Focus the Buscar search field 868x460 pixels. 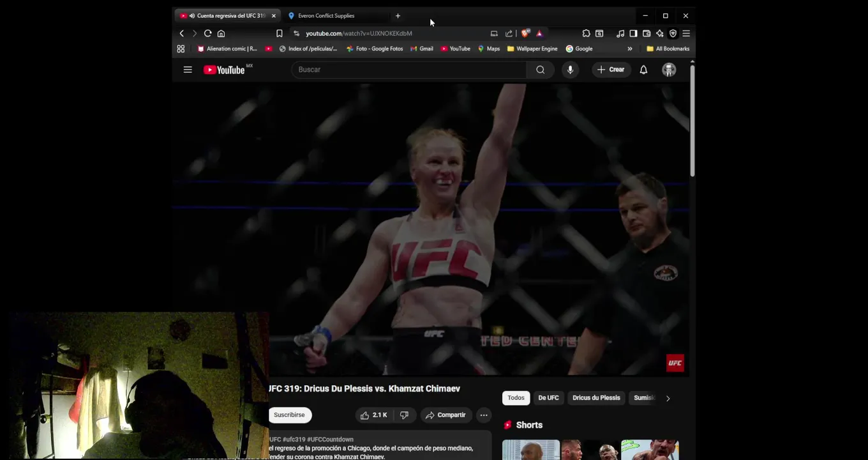pyautogui.click(x=409, y=70)
